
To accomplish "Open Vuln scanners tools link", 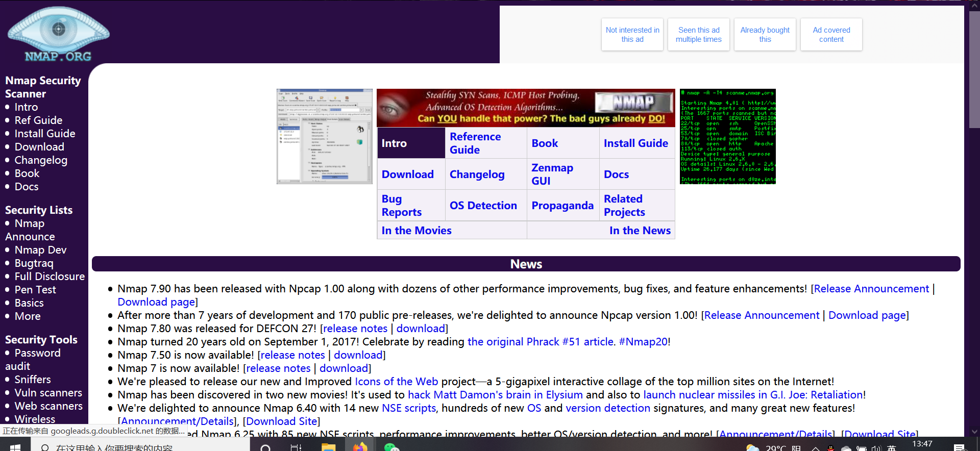I will pyautogui.click(x=48, y=393).
